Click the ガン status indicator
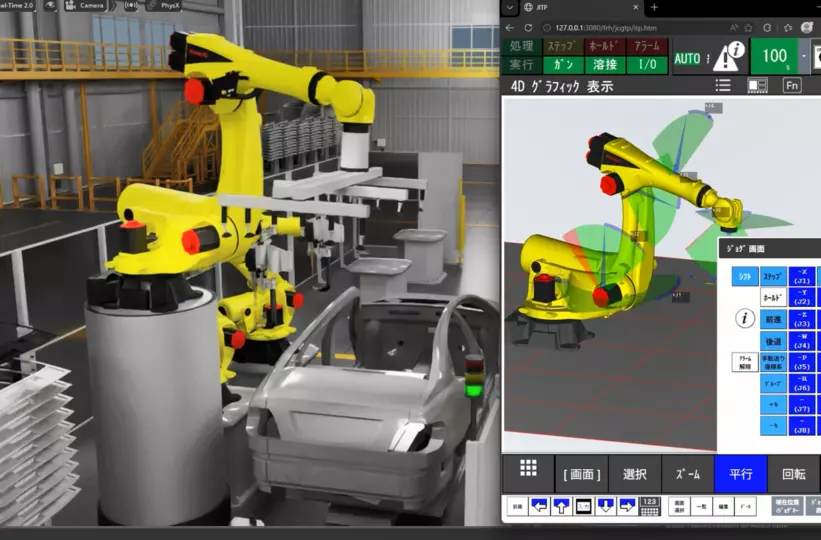Image resolution: width=821 pixels, height=540 pixels. click(x=562, y=64)
